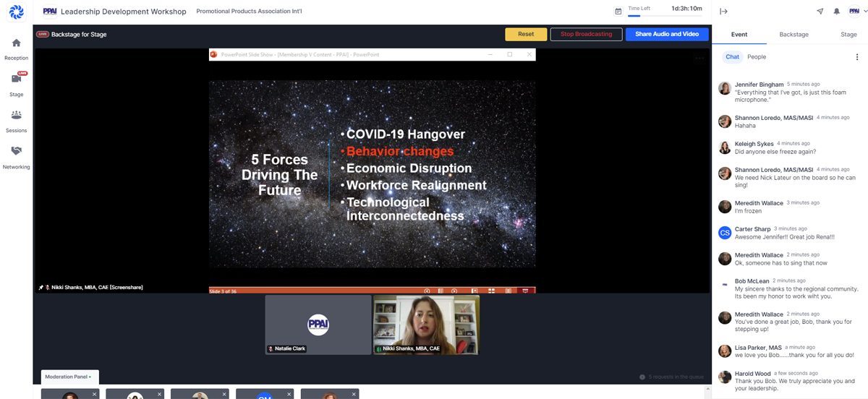
Task: Select the Chat view pill
Action: tap(732, 57)
